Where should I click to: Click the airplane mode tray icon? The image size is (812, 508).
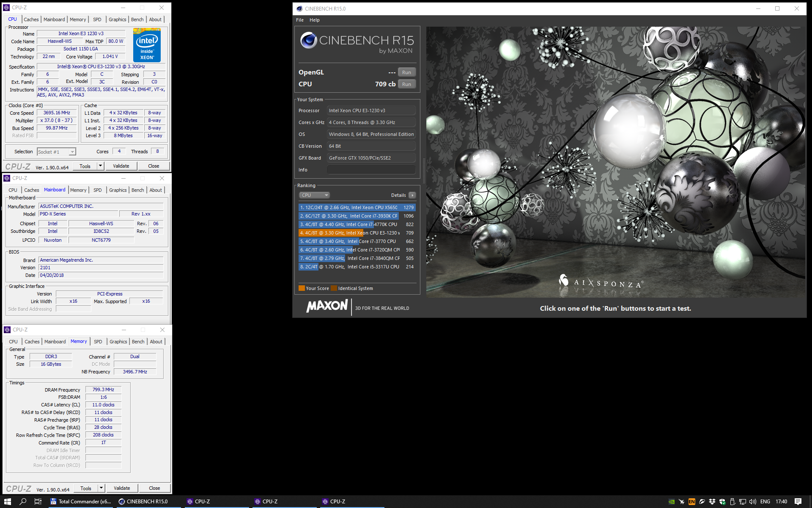(x=681, y=502)
